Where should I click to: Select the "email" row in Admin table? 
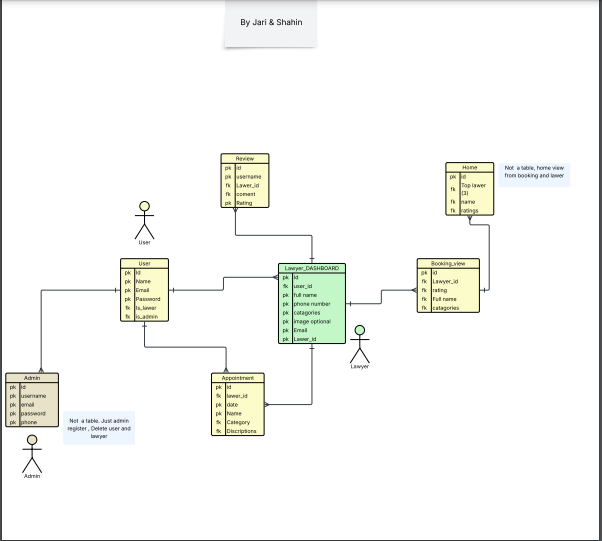[32, 405]
